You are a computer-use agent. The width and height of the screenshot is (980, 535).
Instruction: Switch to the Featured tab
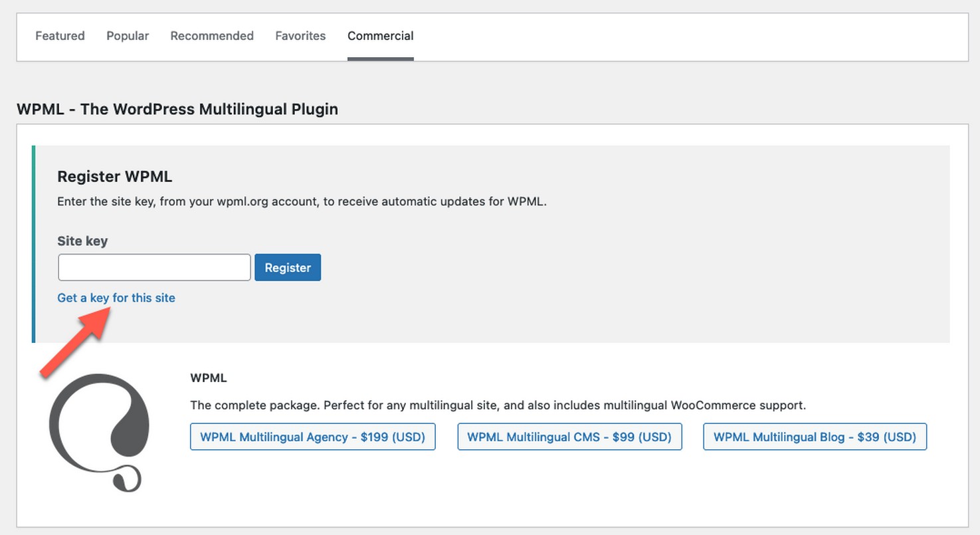[x=60, y=36]
